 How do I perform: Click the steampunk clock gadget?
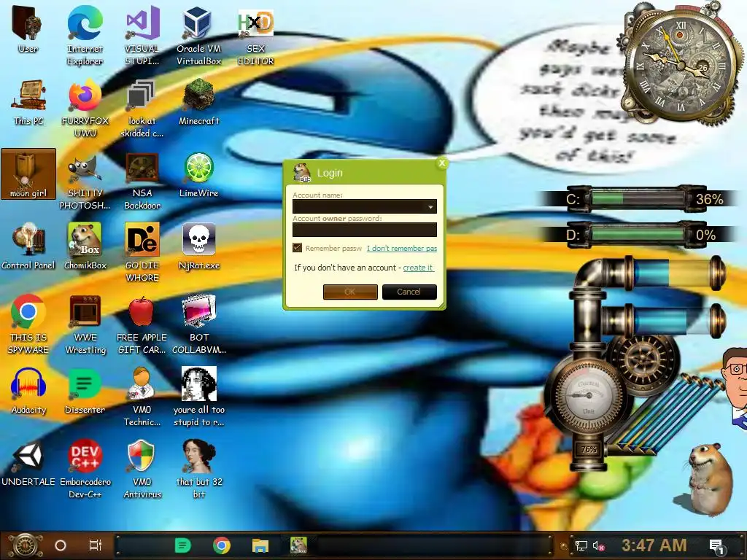tap(681, 64)
